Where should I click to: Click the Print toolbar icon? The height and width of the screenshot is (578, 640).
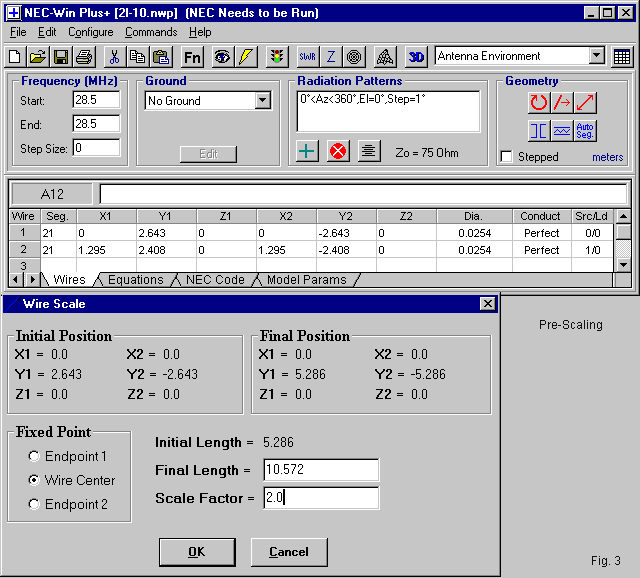[84, 57]
